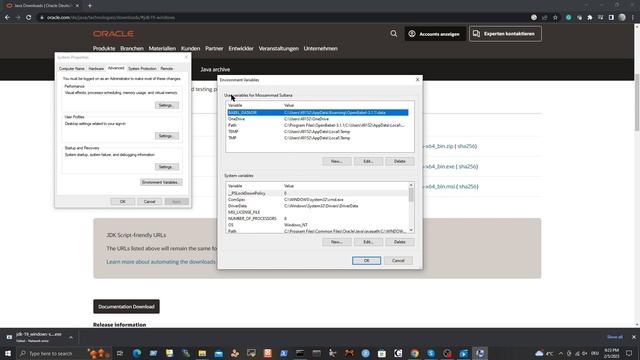Open the Partner menu

click(214, 48)
